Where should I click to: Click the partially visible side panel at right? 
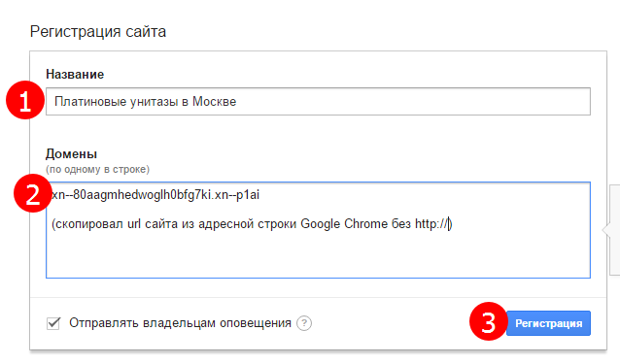pyautogui.click(x=615, y=230)
